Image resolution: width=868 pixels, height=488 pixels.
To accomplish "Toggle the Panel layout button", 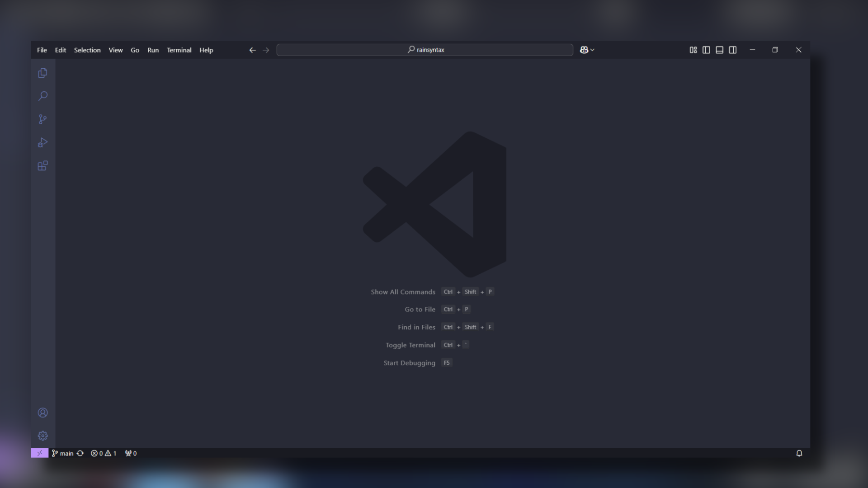I will 719,50.
